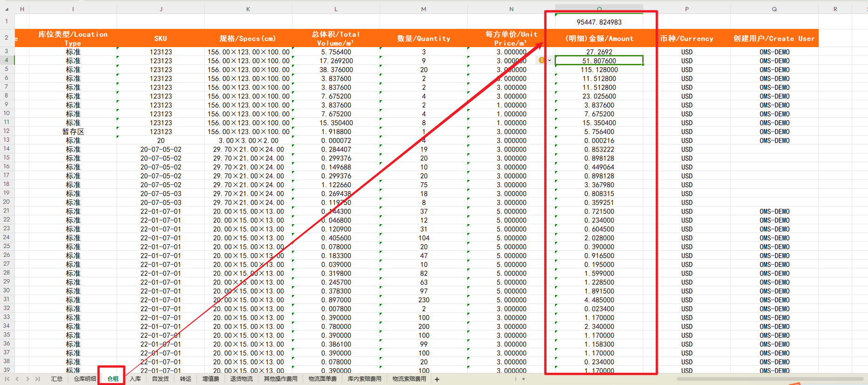Viewport: 868px width, 385px height.
Task: Select active cell with 51.807600
Action: (599, 61)
